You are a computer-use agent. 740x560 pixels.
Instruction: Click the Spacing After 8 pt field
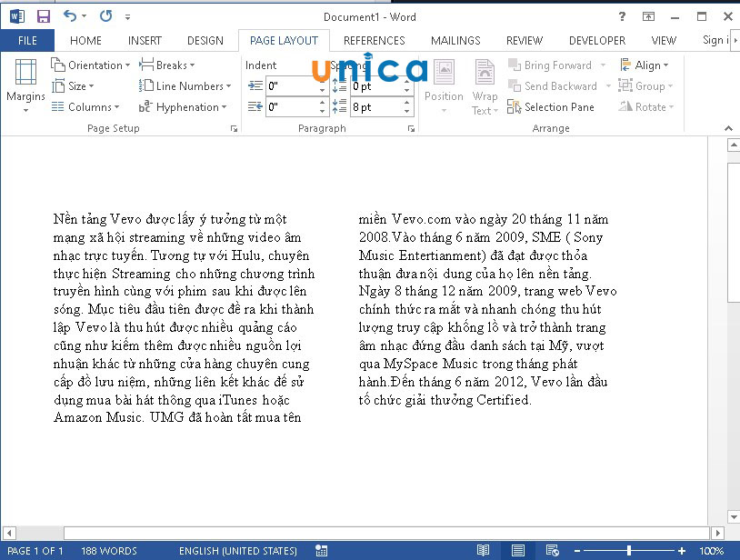pos(376,107)
